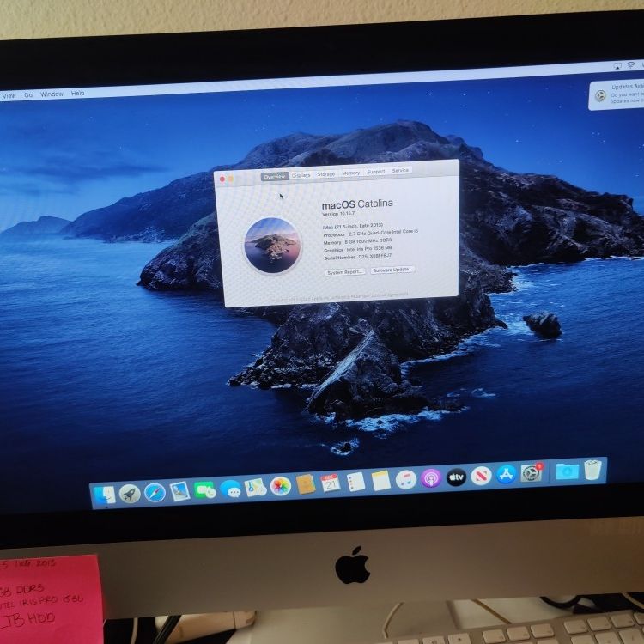Open the Support tab
The width and height of the screenshot is (644, 644).
click(376, 172)
